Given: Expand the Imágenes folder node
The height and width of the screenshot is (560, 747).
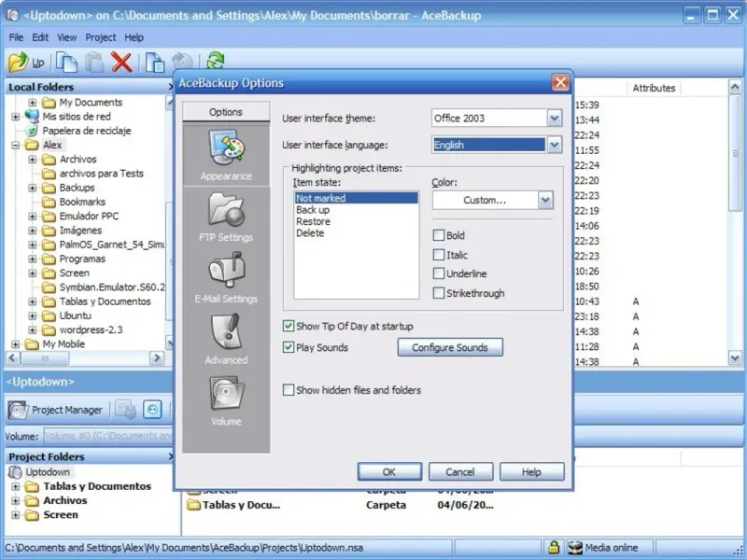Looking at the screenshot, I should click(x=32, y=231).
